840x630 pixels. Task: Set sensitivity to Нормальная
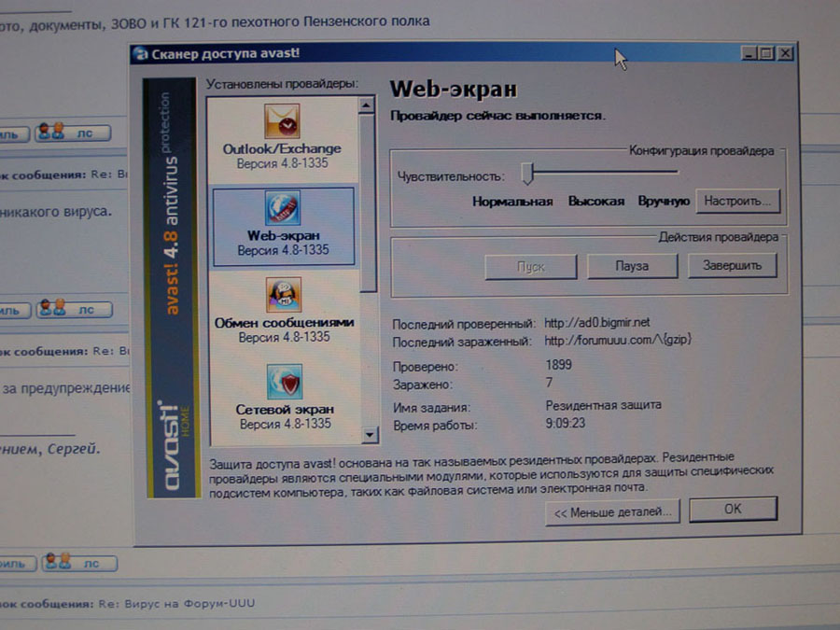(x=511, y=202)
